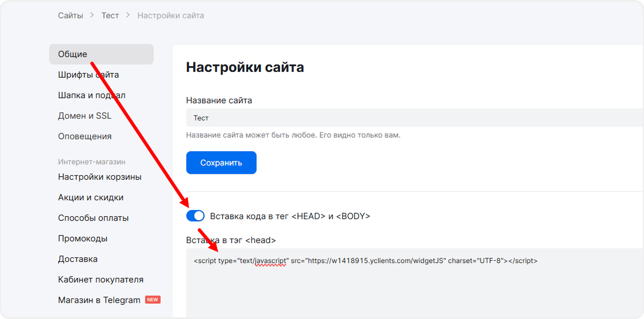Viewport: 644px width, 319px height.
Task: Open the Тест breadcrumb link
Action: 110,15
